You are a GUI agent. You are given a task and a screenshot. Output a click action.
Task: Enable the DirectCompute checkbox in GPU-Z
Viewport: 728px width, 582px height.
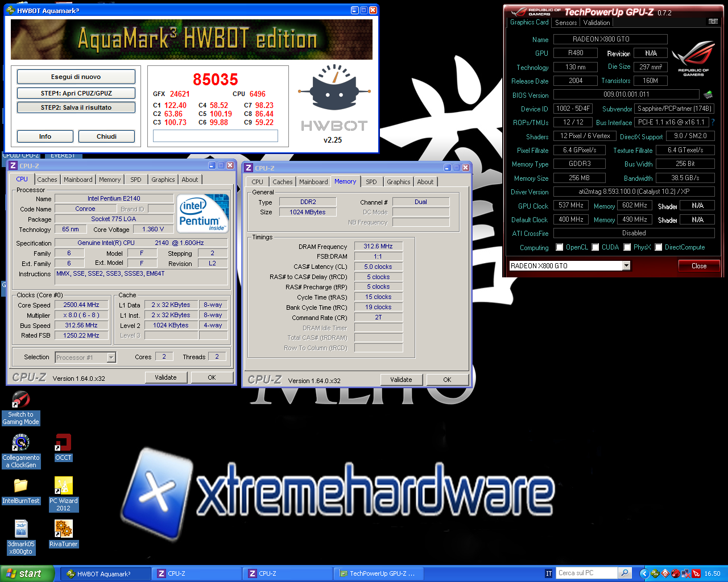[x=659, y=247]
